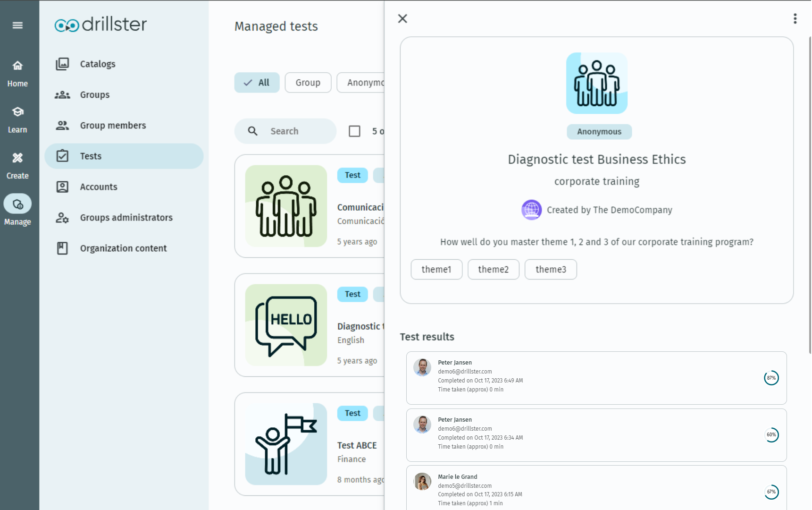Go to Home in the left rail

coord(17,74)
